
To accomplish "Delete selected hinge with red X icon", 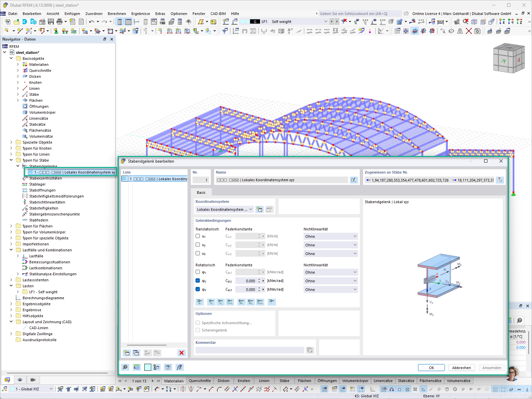I will [182, 353].
